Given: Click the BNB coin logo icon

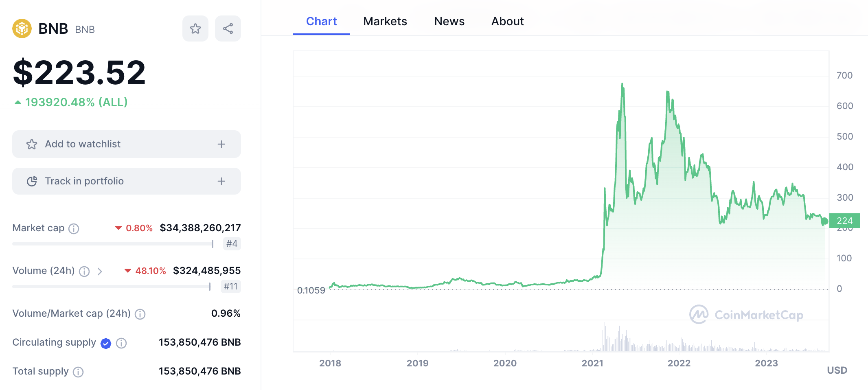Looking at the screenshot, I should click(22, 28).
